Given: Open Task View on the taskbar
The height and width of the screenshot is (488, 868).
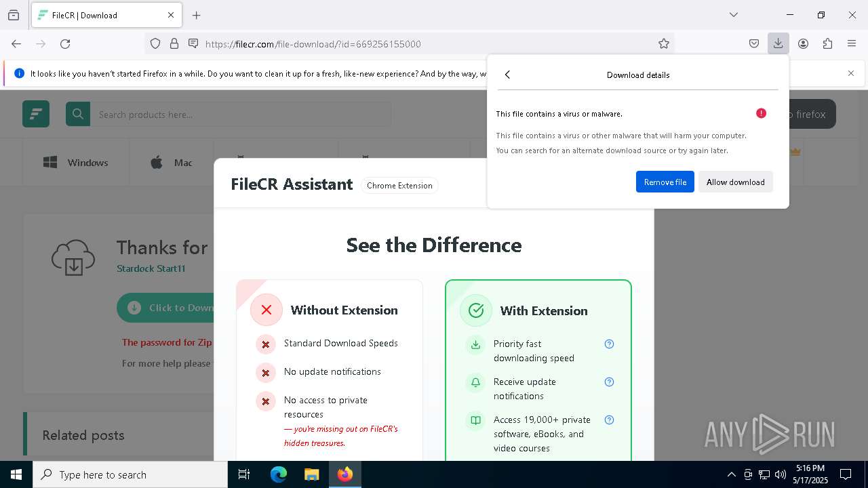Looking at the screenshot, I should point(244,474).
